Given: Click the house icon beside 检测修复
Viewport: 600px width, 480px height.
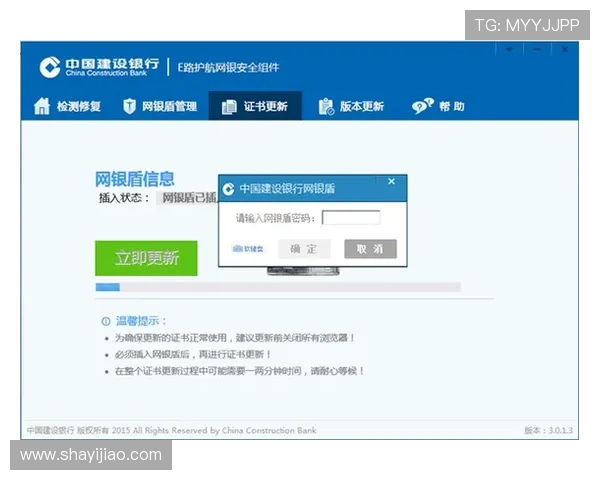Looking at the screenshot, I should point(42,106).
